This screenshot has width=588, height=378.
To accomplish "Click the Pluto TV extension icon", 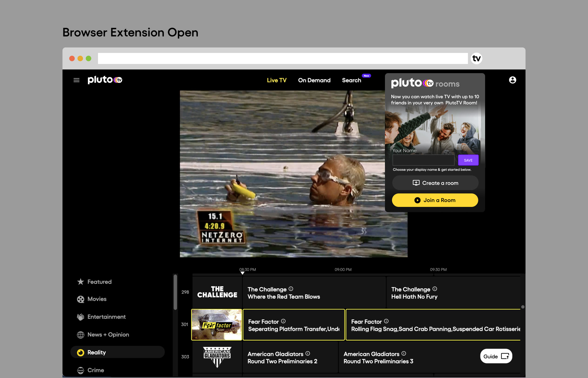I will (x=476, y=58).
